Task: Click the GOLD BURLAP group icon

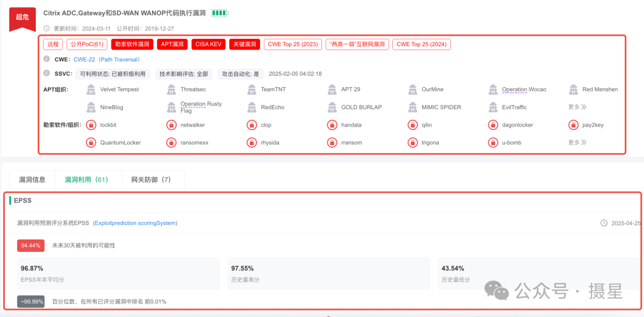Action: (333, 107)
